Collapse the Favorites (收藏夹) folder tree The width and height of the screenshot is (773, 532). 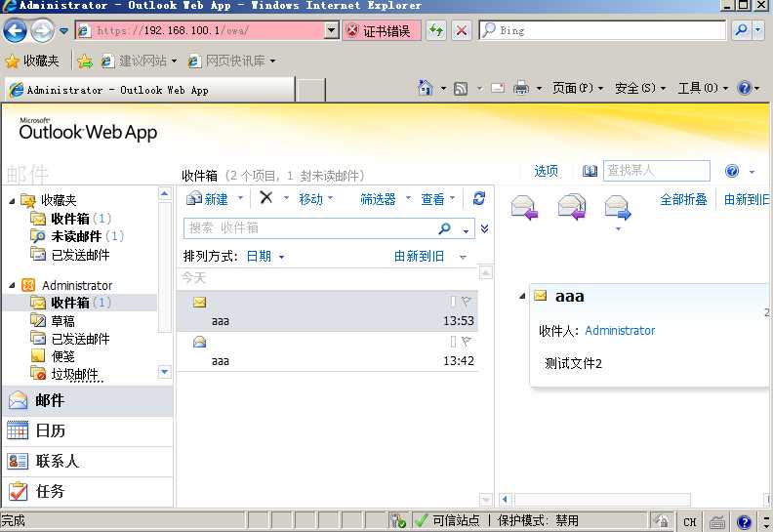pyautogui.click(x=12, y=201)
